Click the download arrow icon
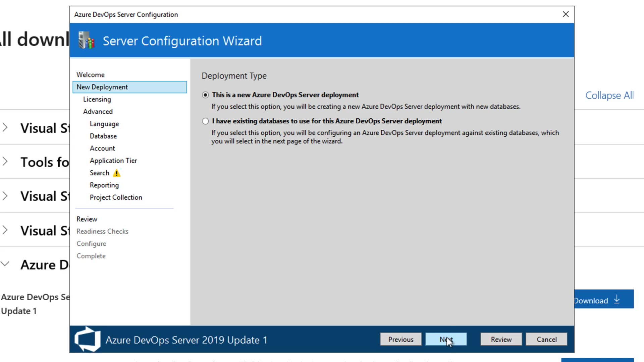Screen dimensions: 644x362 pos(617,299)
